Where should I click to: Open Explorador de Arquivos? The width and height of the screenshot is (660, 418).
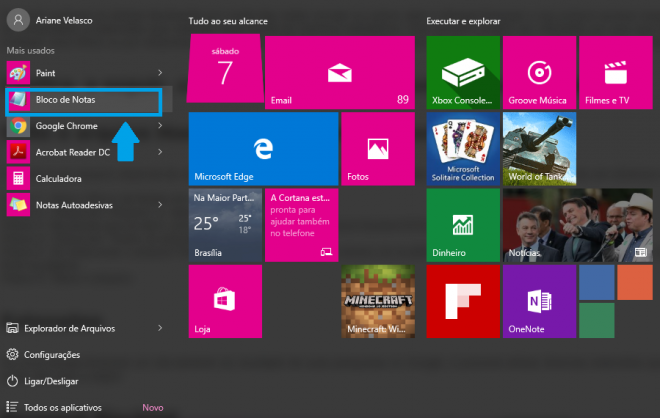point(69,328)
